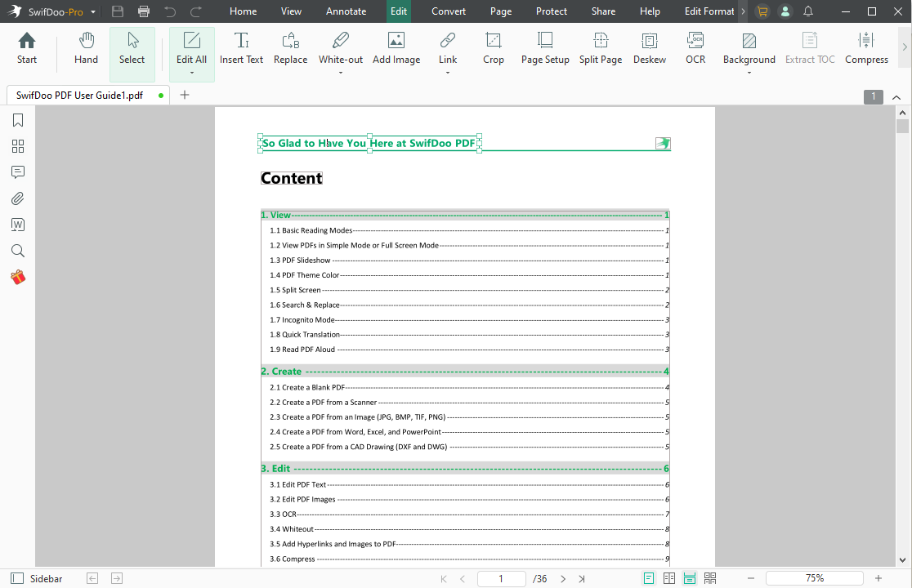Go to the previous page
Screen dimensions: 912x588
coord(463,579)
